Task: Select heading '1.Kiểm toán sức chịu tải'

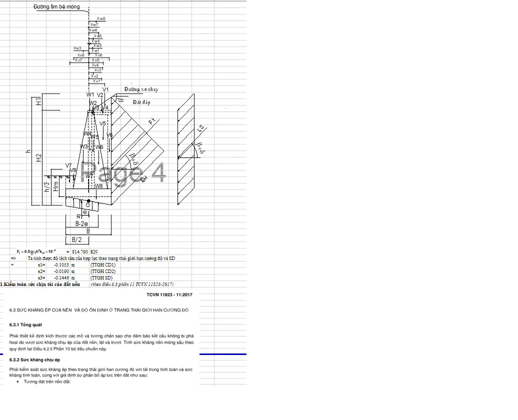Action: coord(40,284)
